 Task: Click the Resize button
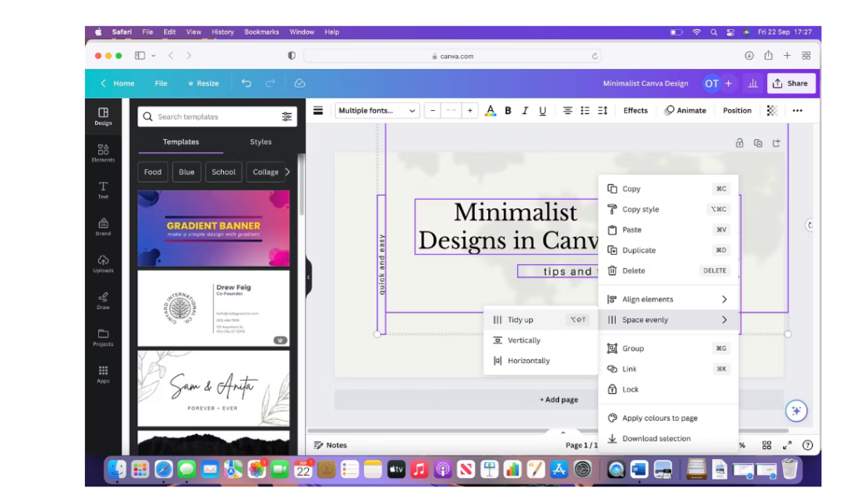[203, 83]
